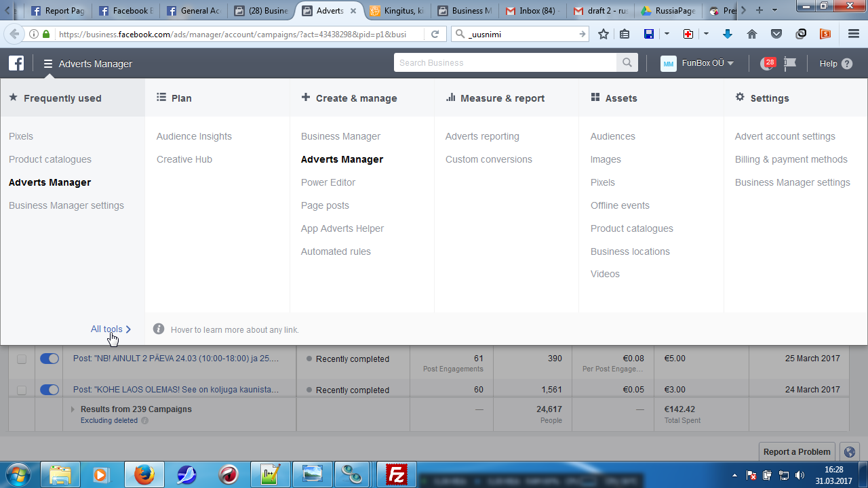Click the red cross extension icon
The image size is (868, 488).
688,34
